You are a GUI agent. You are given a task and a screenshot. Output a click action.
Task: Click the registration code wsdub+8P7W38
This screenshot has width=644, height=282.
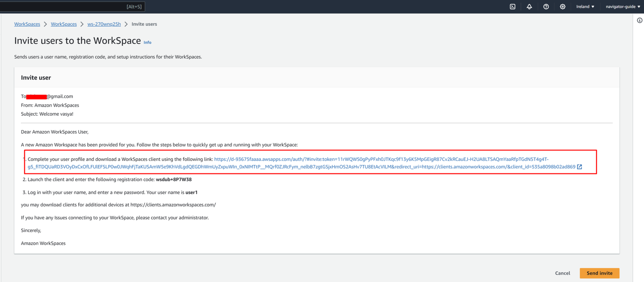(x=174, y=180)
